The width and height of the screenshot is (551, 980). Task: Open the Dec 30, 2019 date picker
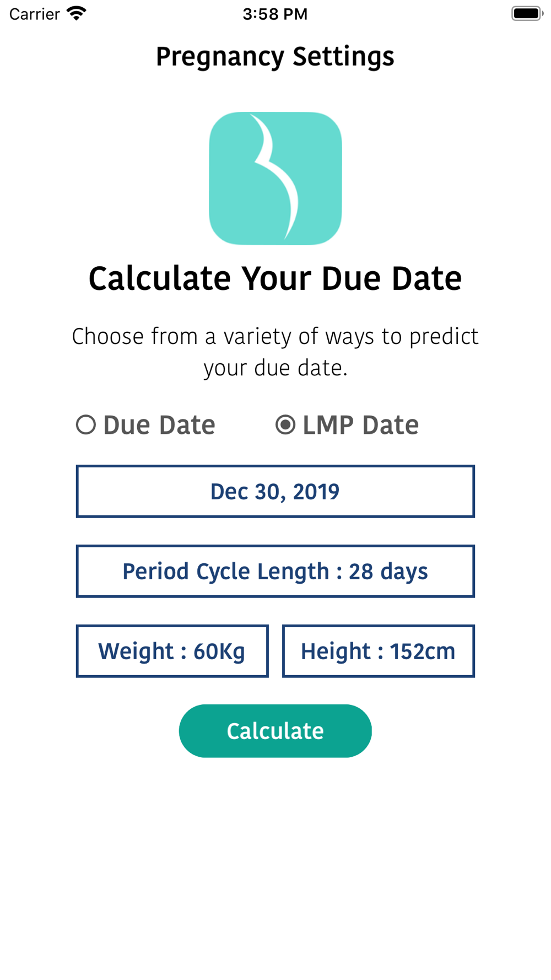[275, 491]
